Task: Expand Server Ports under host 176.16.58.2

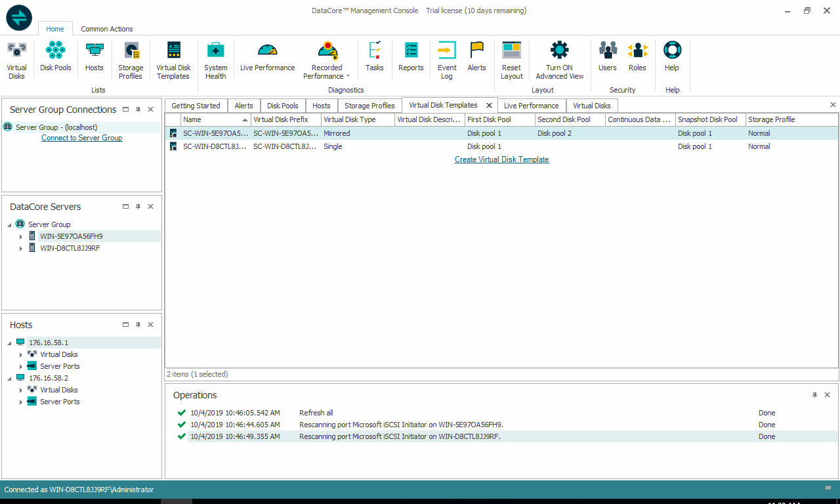Action: tap(21, 402)
